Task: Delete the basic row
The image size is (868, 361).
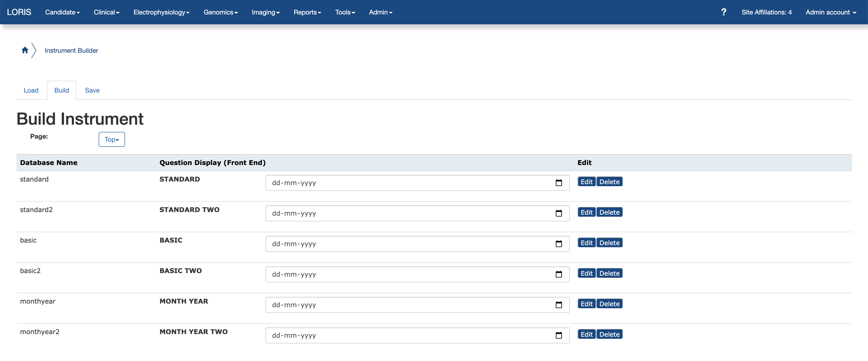Action: 610,243
